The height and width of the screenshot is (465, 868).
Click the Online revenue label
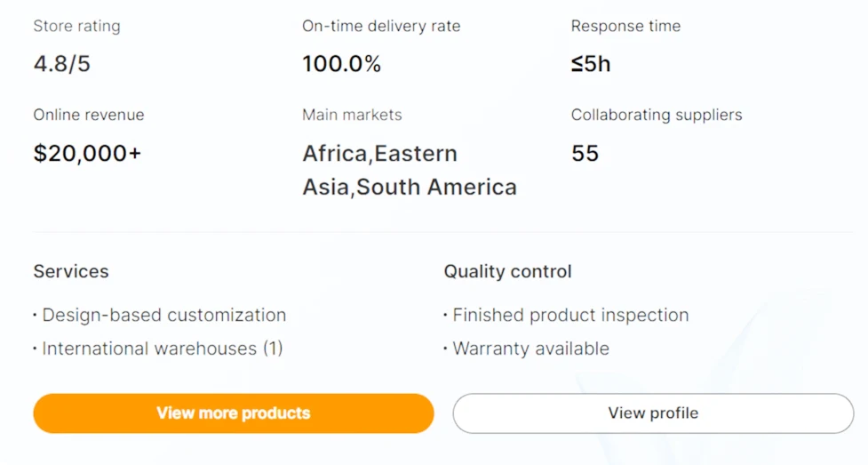[x=89, y=115]
